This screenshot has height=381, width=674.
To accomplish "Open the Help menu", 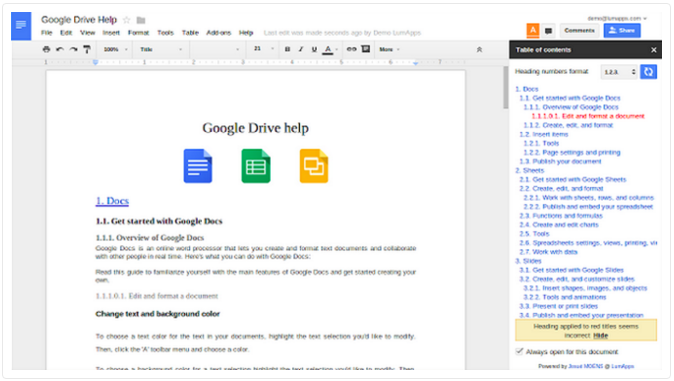I will point(246,33).
